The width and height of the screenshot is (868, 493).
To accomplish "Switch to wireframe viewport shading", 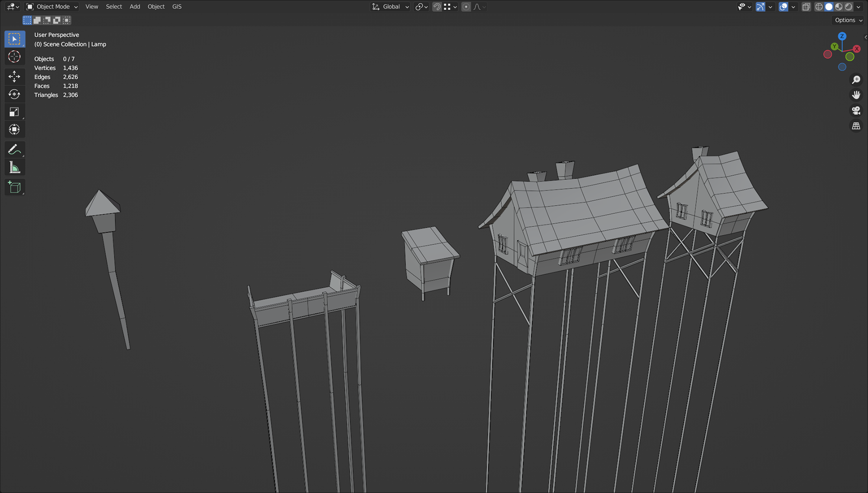I will (x=819, y=7).
